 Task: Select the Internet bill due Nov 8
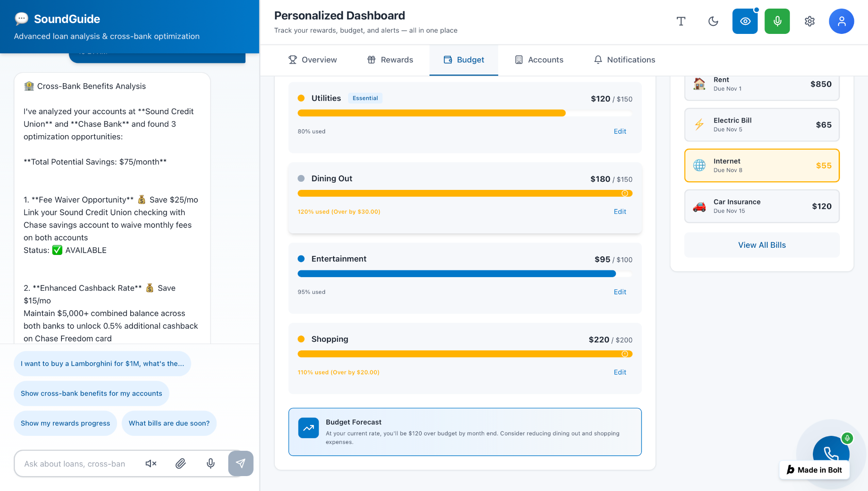(x=762, y=165)
